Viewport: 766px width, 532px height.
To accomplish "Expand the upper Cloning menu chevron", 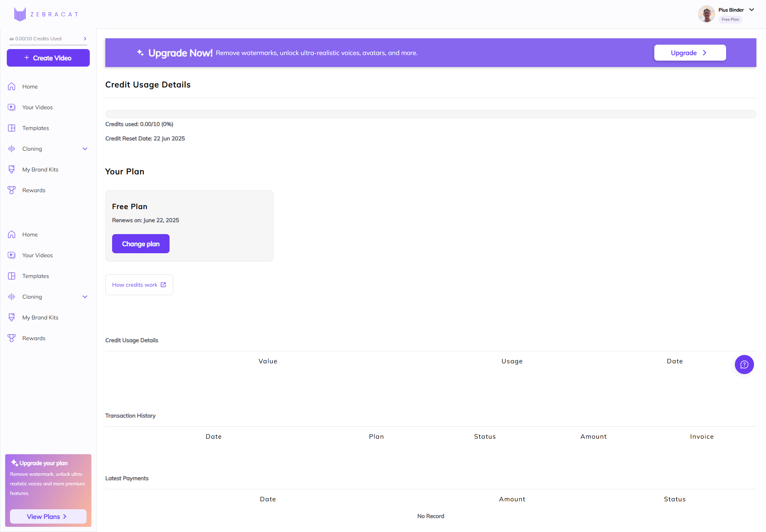I will pos(85,149).
